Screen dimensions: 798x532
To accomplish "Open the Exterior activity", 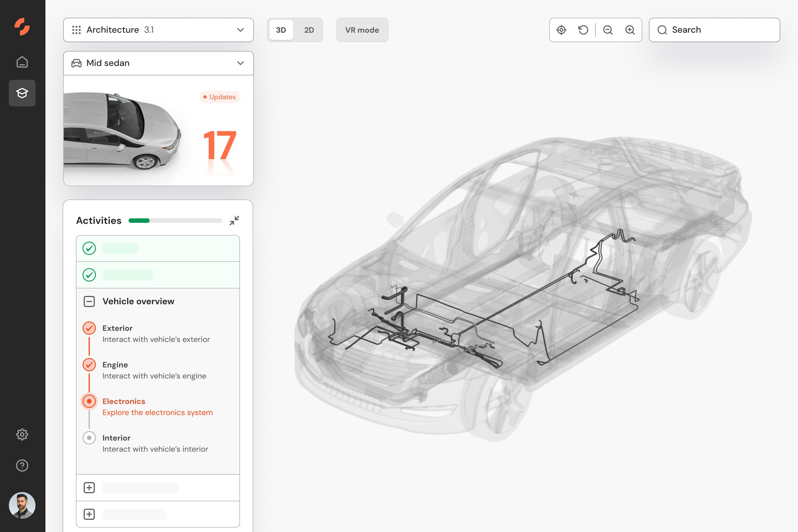I will click(x=156, y=334).
